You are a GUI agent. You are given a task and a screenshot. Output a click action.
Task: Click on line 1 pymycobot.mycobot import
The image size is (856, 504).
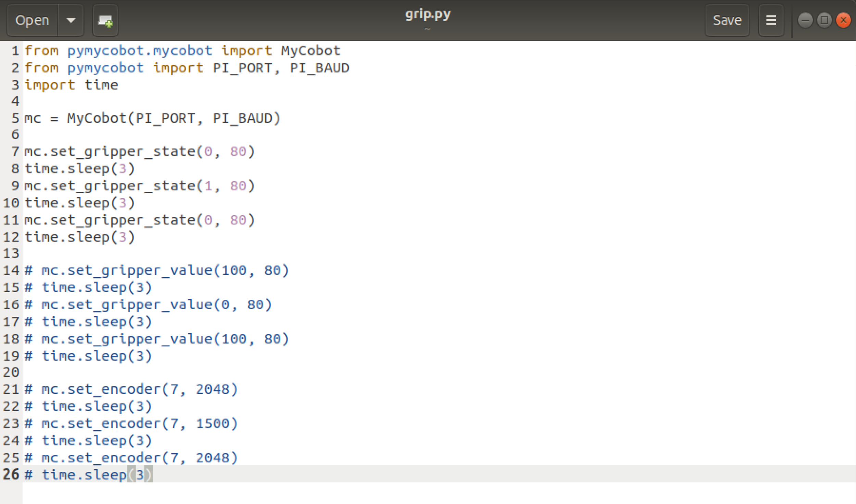pyautogui.click(x=183, y=51)
